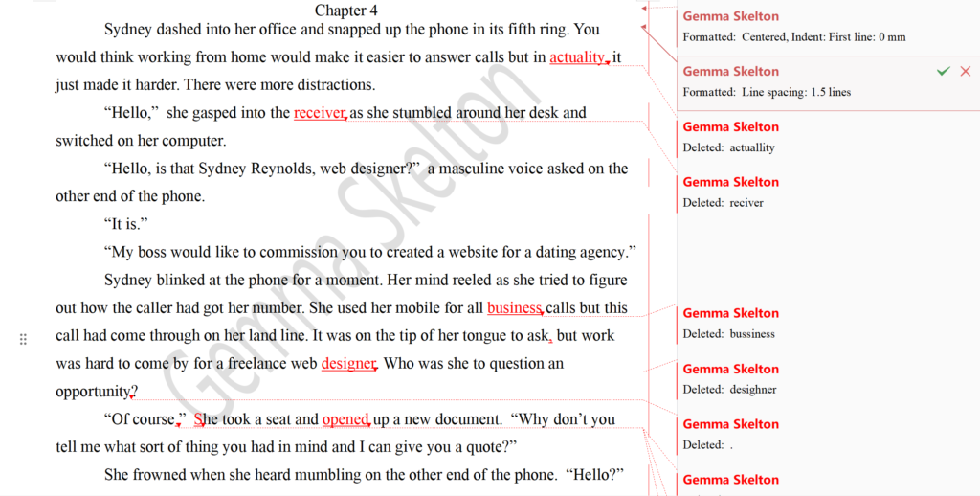Select the 'Formatted: Line spacing: 1.5 lines' balloon
The width and height of the screenshot is (980, 496).
[x=828, y=82]
